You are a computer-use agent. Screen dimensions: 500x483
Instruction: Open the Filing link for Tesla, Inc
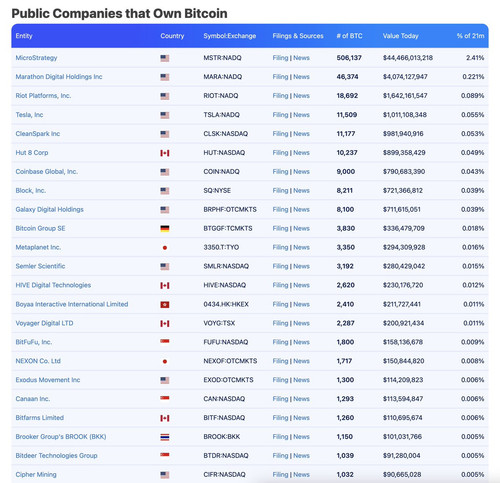click(x=280, y=115)
